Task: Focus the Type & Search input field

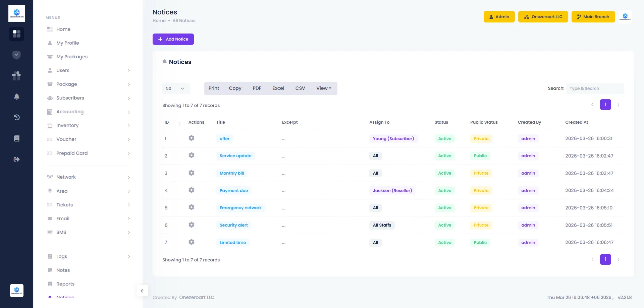Action: point(595,88)
